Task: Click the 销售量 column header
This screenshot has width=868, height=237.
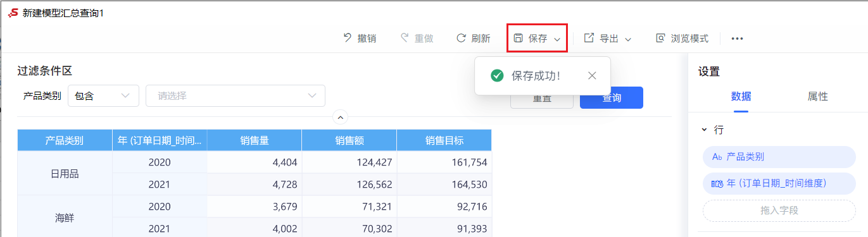Action: tap(254, 140)
